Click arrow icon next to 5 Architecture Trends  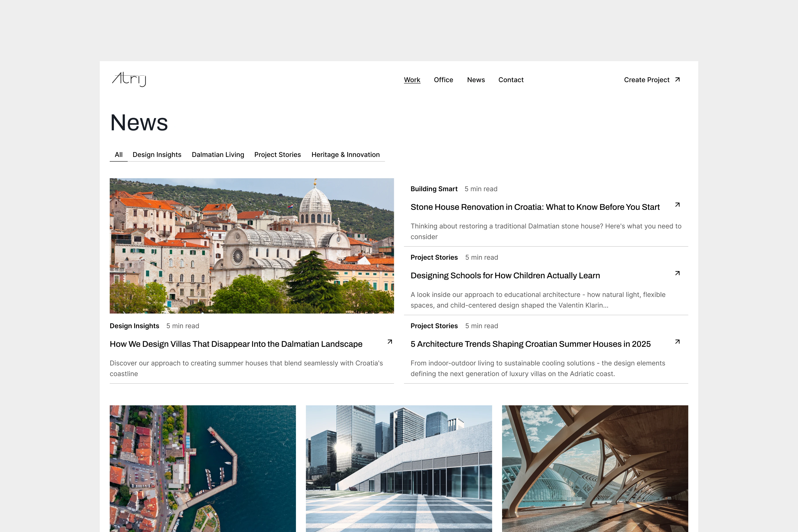click(677, 342)
